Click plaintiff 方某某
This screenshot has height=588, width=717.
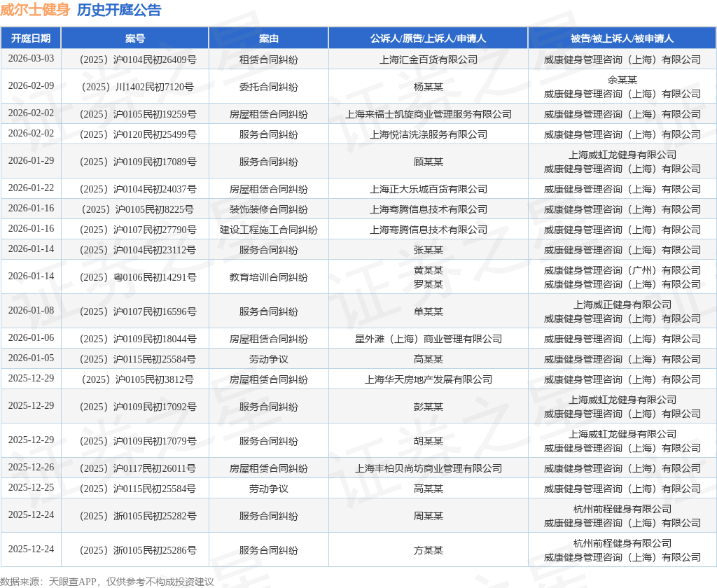[429, 550]
